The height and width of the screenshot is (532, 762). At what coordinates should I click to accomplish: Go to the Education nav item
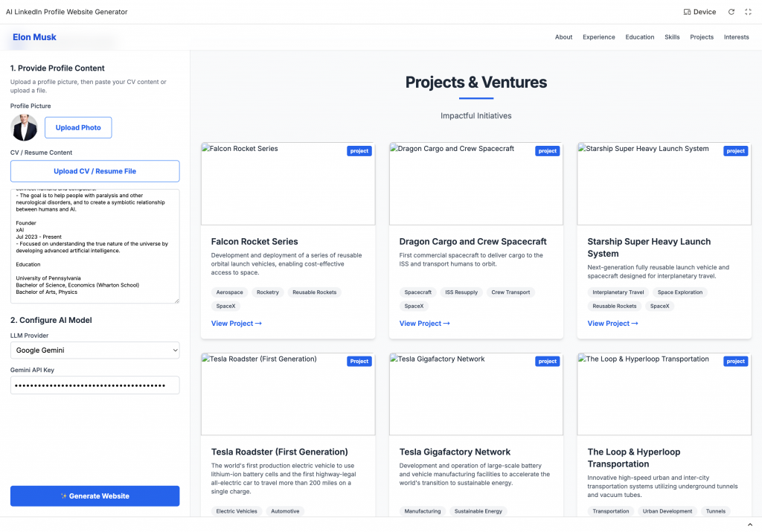639,37
